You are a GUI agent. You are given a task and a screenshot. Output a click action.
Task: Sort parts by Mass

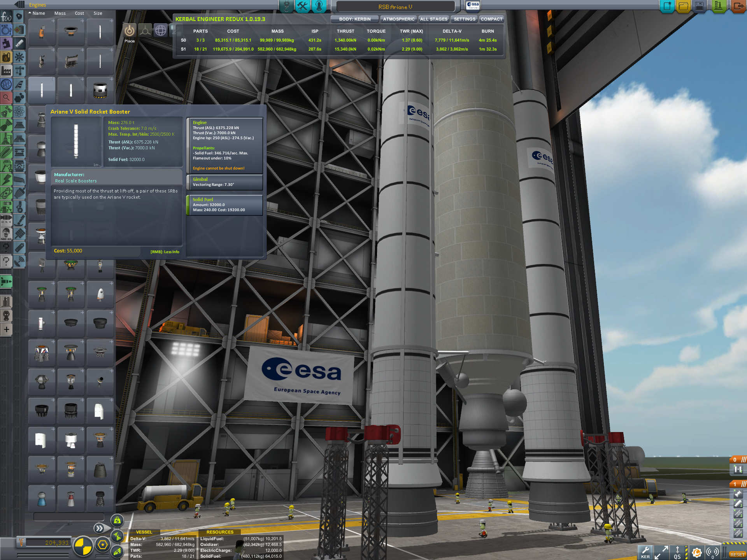pos(60,13)
